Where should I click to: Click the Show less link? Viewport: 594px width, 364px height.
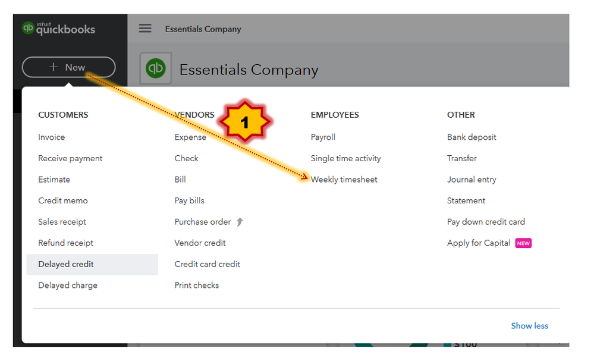click(x=529, y=326)
